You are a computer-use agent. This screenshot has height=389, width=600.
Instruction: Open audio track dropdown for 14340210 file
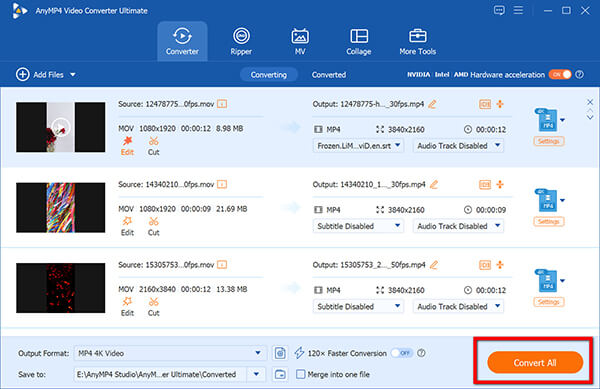[x=458, y=226]
